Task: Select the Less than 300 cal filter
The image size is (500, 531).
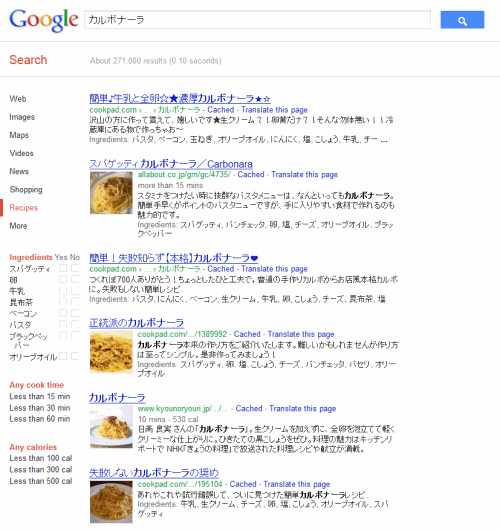Action: coord(41,470)
